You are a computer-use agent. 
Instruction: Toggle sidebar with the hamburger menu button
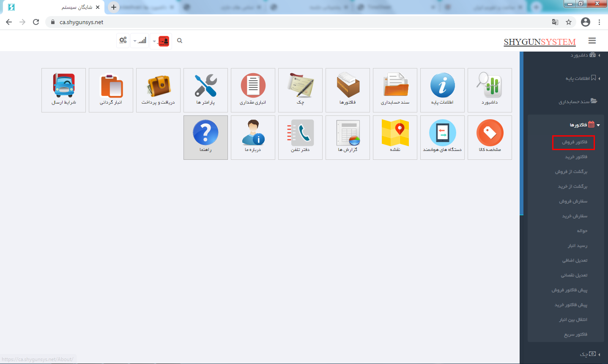592,41
